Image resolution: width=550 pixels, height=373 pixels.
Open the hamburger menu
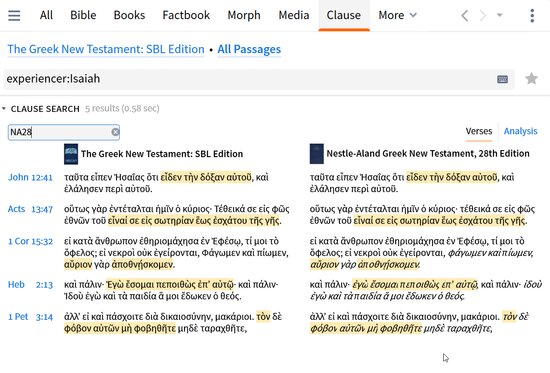coord(14,15)
